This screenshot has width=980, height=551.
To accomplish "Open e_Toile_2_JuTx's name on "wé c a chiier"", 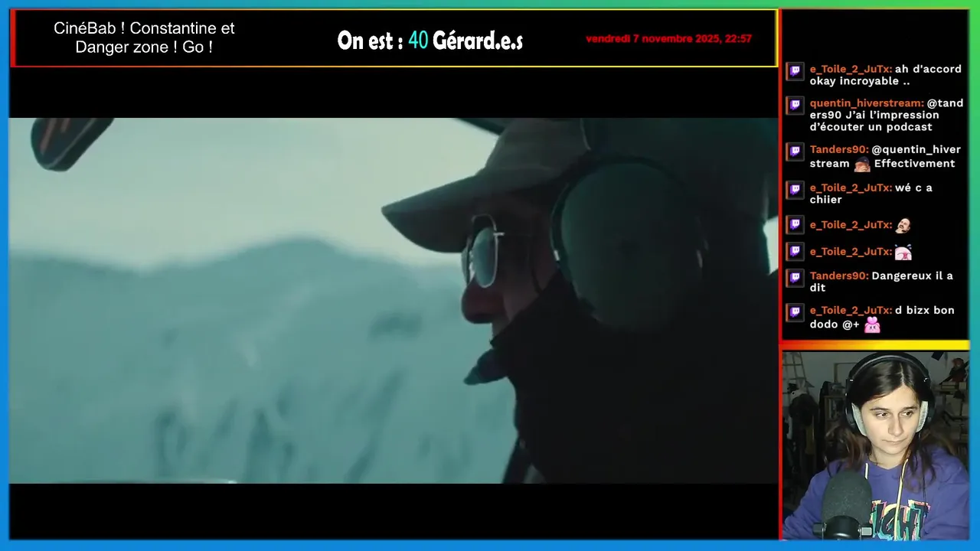I will point(851,187).
